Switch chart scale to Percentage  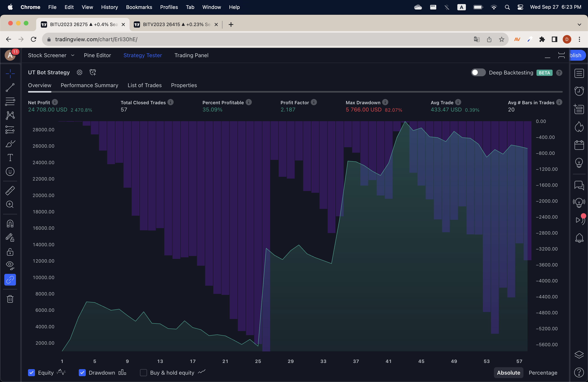tap(543, 373)
